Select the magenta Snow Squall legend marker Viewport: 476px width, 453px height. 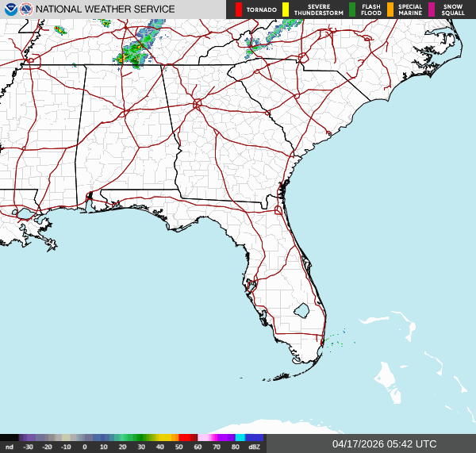coord(432,10)
